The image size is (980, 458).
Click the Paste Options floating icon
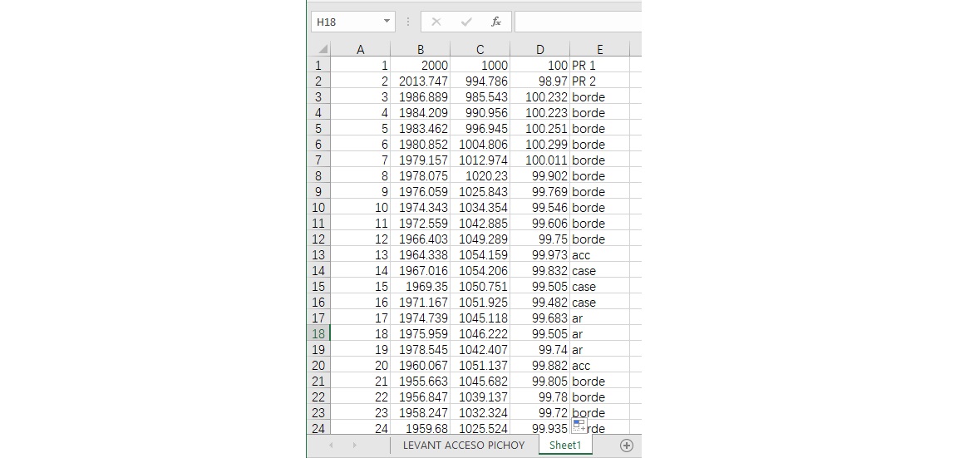579,426
